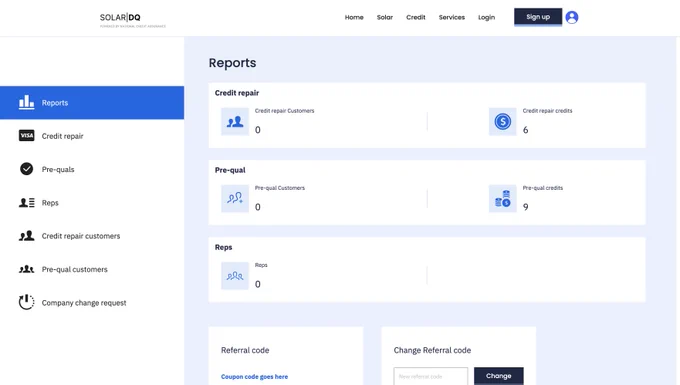The width and height of the screenshot is (680, 385).
Task: Click the Coupon code goes here link
Action: tap(254, 376)
